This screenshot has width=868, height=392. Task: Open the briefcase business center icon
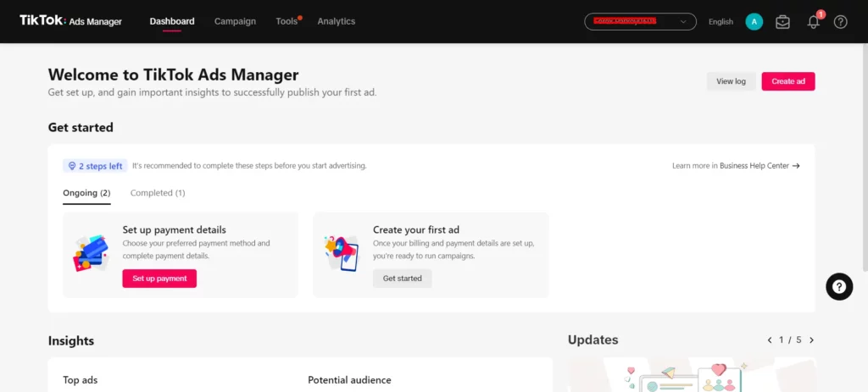click(782, 22)
